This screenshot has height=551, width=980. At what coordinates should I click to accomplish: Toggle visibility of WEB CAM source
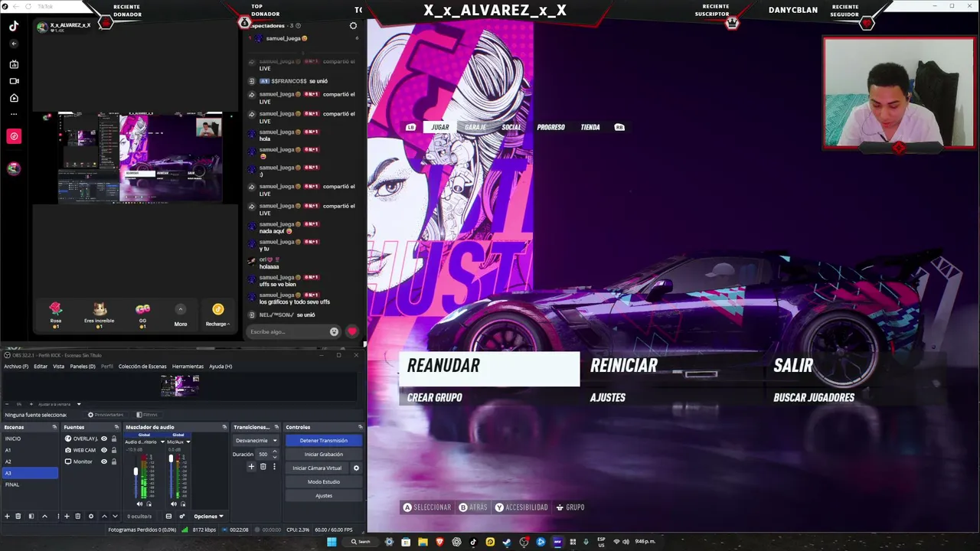[x=104, y=450]
